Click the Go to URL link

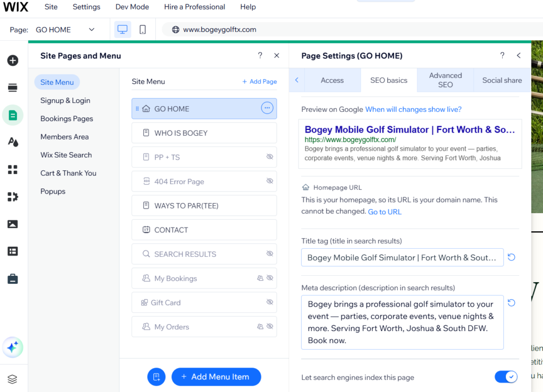[384, 212]
